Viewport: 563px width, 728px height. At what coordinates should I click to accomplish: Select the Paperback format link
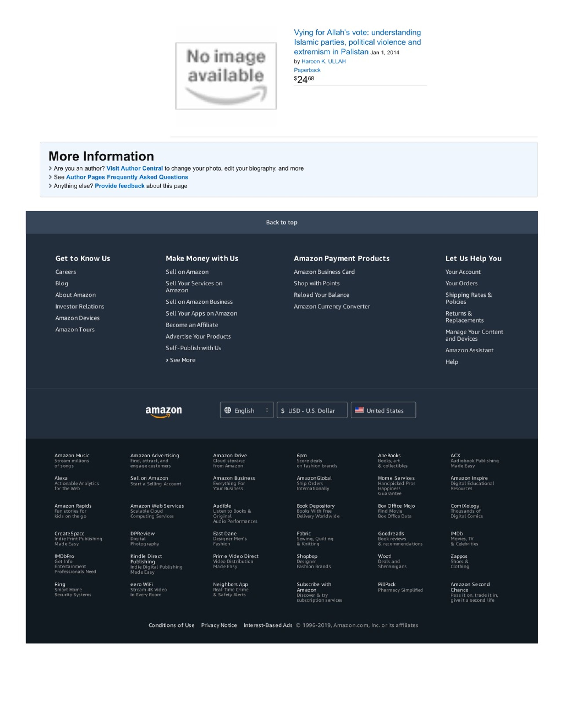tap(307, 70)
